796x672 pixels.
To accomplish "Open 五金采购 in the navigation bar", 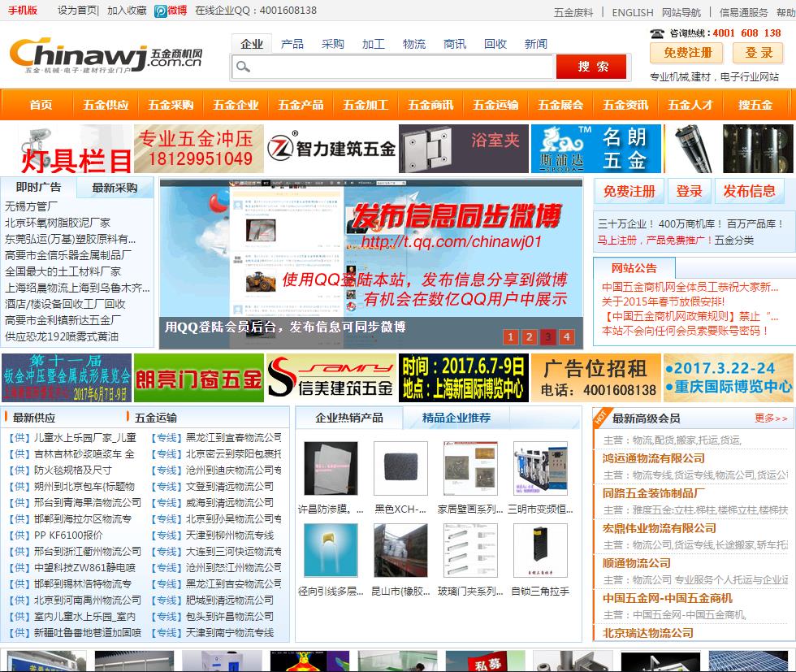I will 171,105.
